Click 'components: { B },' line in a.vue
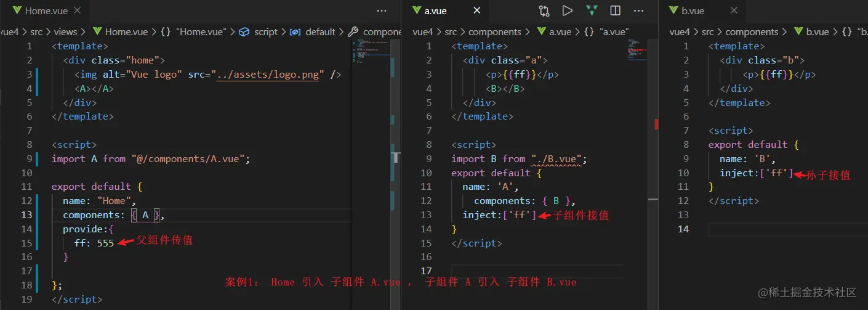The width and height of the screenshot is (868, 310). (525, 201)
